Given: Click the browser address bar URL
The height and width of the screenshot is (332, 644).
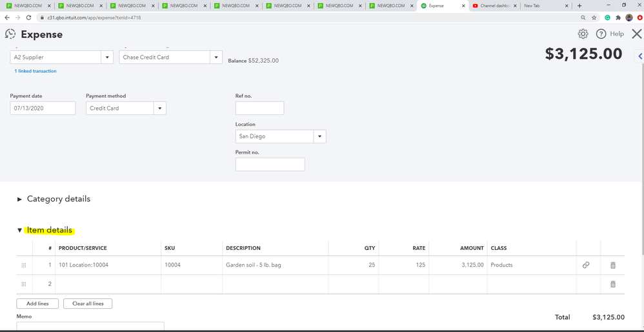Looking at the screenshot, I should (94, 17).
